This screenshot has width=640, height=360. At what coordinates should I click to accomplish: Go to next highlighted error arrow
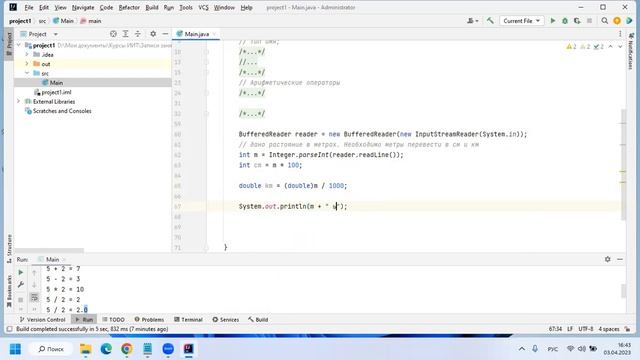620,47
